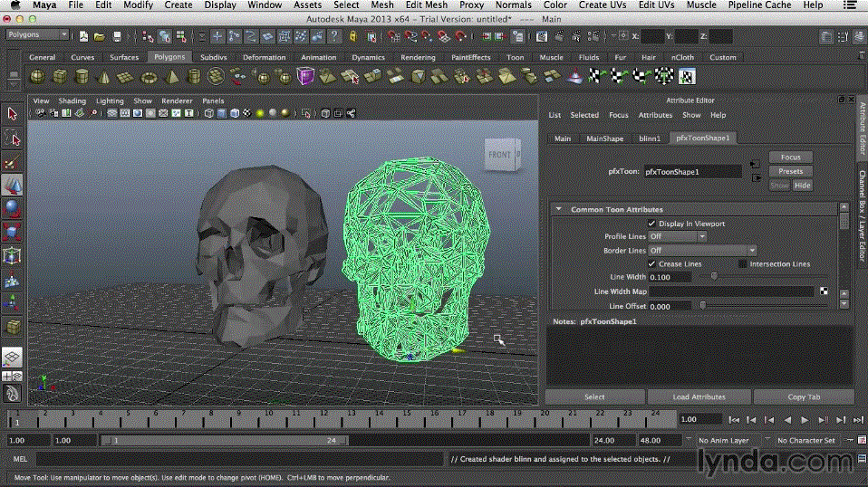Screen dimensions: 868x487
Task: Switch to the MainShape attribute tab
Action: click(x=604, y=138)
